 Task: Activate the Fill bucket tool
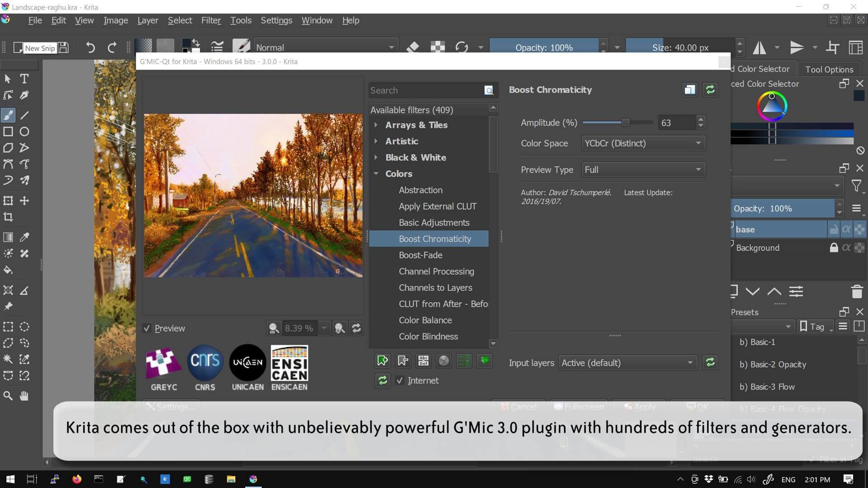(8, 270)
